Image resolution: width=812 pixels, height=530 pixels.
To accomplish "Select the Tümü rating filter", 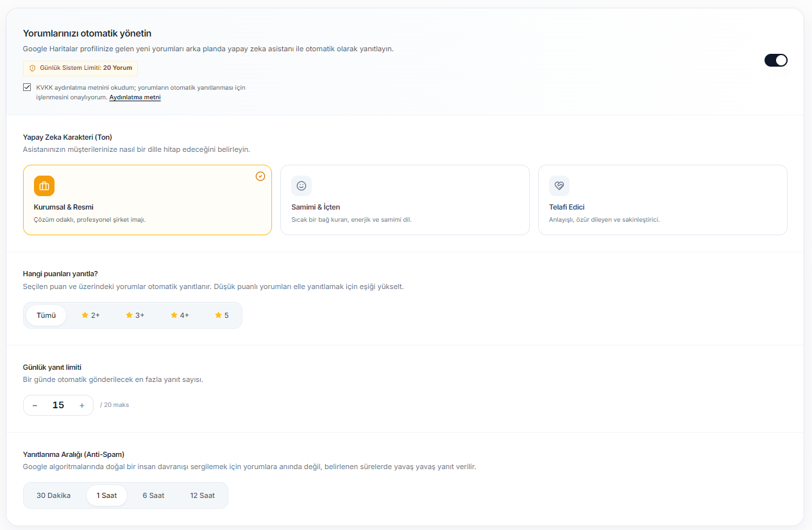I will [46, 315].
